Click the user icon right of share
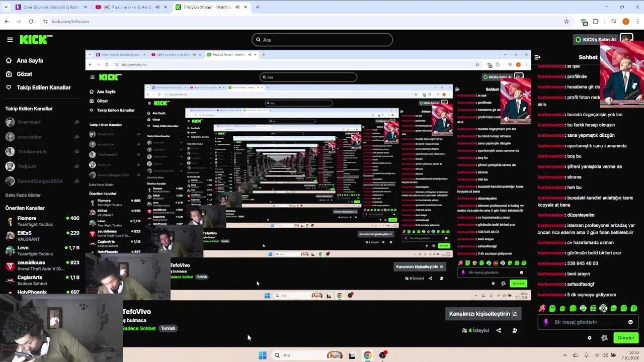This screenshot has height=362, width=644. (x=515, y=330)
